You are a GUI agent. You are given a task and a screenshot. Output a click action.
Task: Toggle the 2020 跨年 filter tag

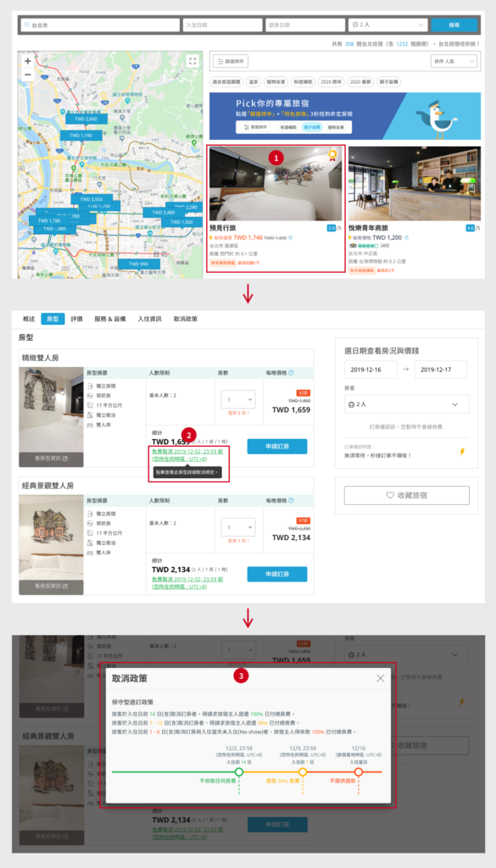(x=331, y=81)
